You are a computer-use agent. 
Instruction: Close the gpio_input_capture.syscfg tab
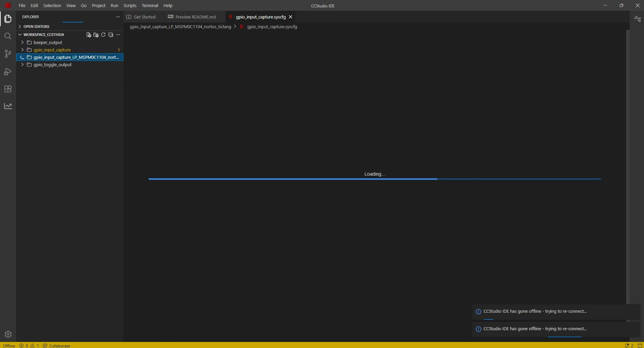pos(291,17)
